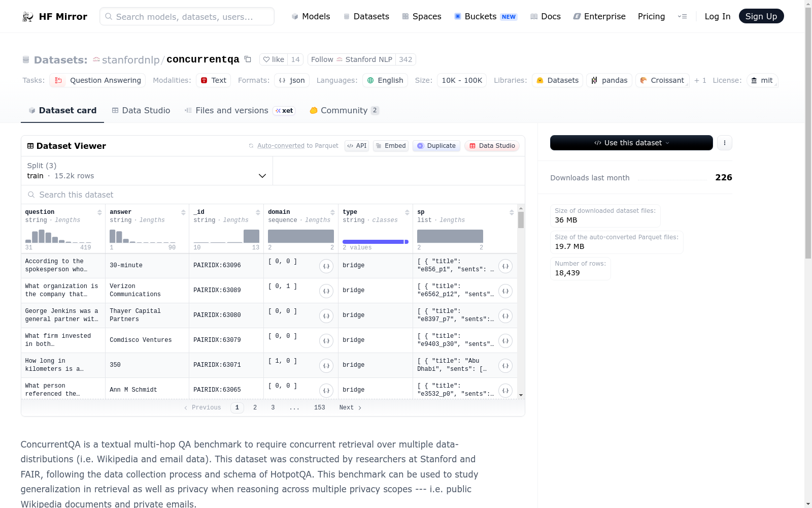
Task: Expand the 30-minute row domain JSON cell
Action: pos(326,266)
